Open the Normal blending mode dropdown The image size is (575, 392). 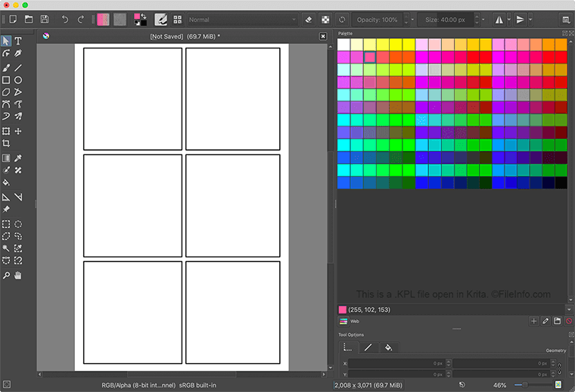click(242, 20)
